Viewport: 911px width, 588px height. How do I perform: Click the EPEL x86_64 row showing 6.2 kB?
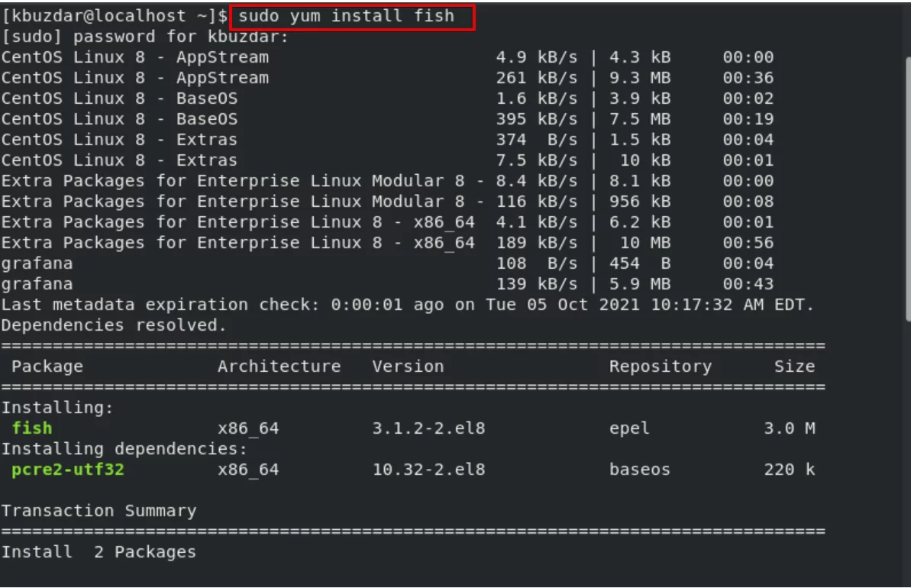387,222
